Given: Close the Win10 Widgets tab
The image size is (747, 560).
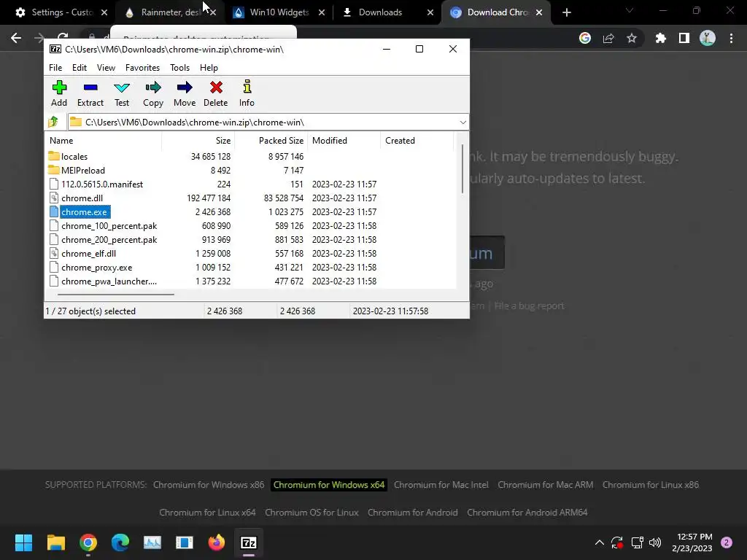Looking at the screenshot, I should [322, 12].
